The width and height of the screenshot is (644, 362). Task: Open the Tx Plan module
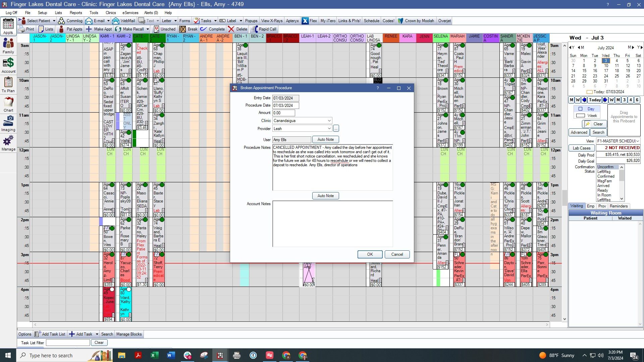[8, 84]
